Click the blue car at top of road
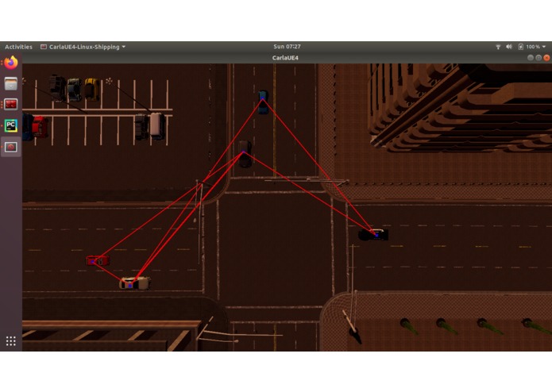Viewport: 552px width, 392px height. coord(263,102)
